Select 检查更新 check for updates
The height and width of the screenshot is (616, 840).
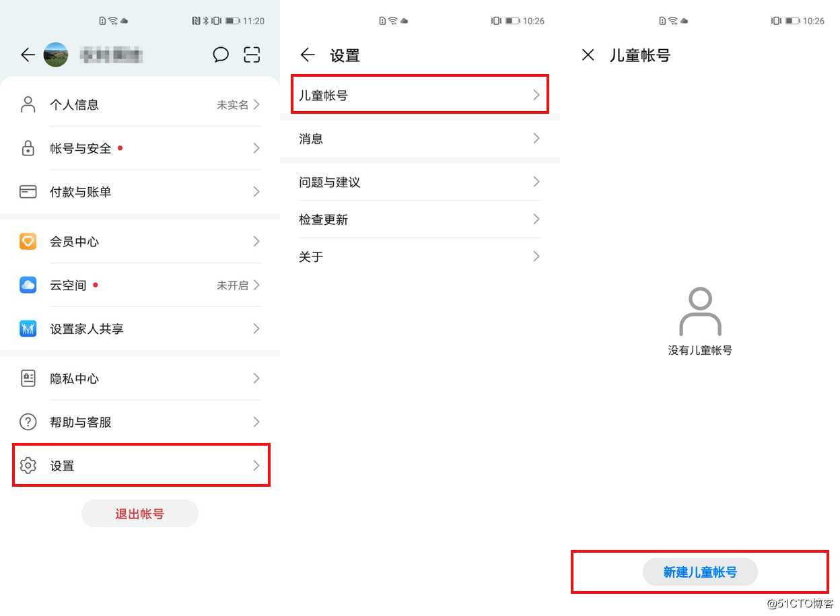tap(420, 219)
